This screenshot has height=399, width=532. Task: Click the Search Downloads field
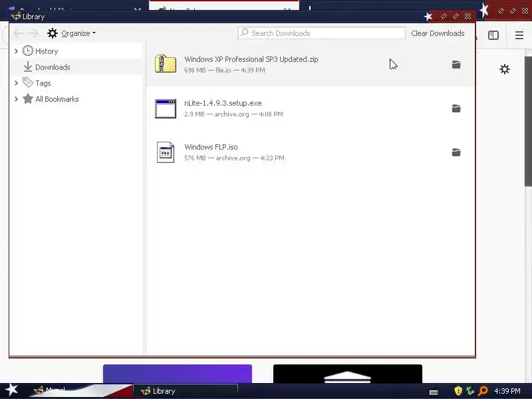pyautogui.click(x=321, y=33)
